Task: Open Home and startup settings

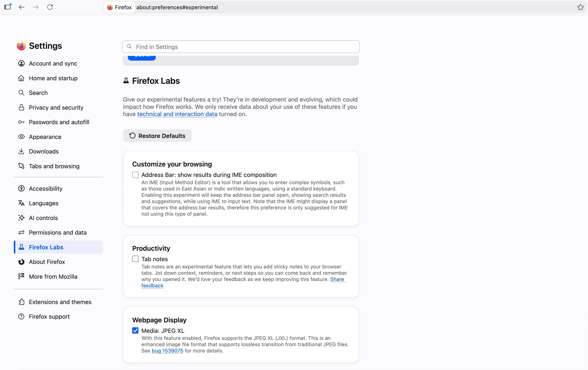Action: point(58,78)
